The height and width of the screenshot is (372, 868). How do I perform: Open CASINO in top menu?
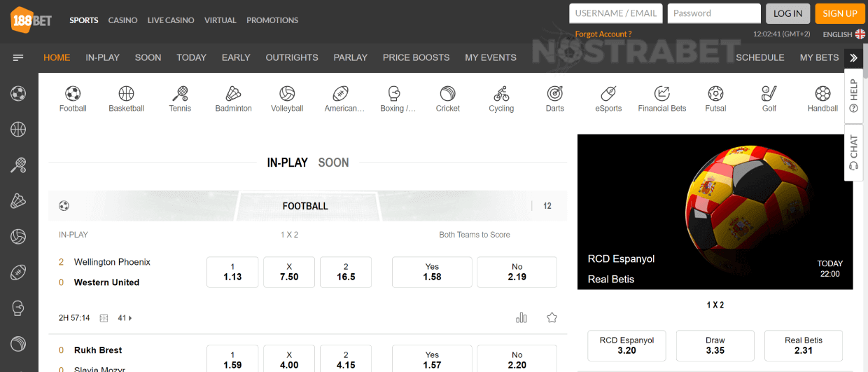pyautogui.click(x=123, y=20)
